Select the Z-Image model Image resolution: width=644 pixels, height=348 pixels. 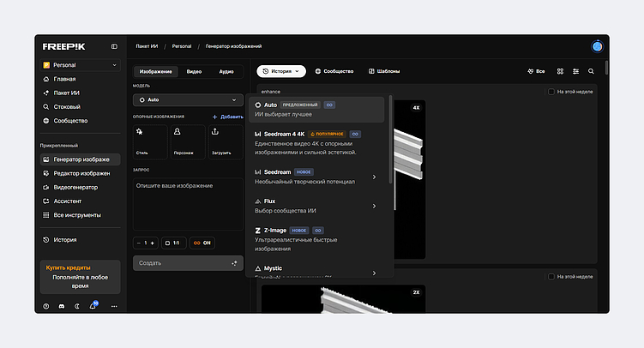coord(316,239)
